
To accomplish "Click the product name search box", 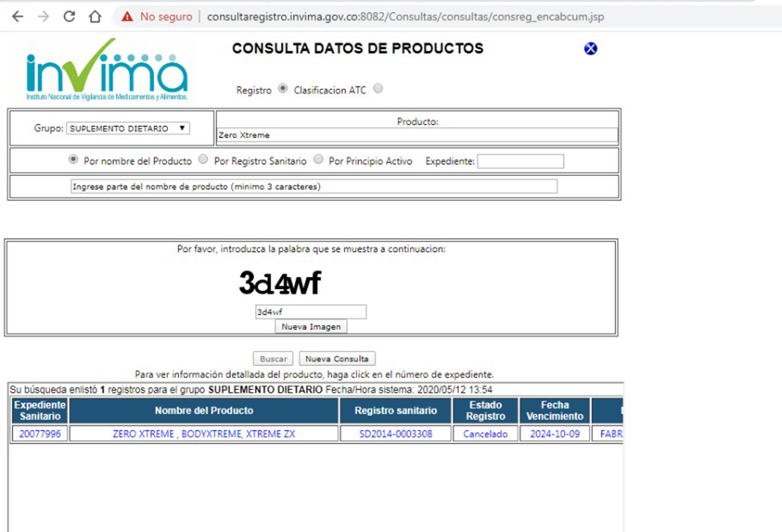I will [314, 187].
